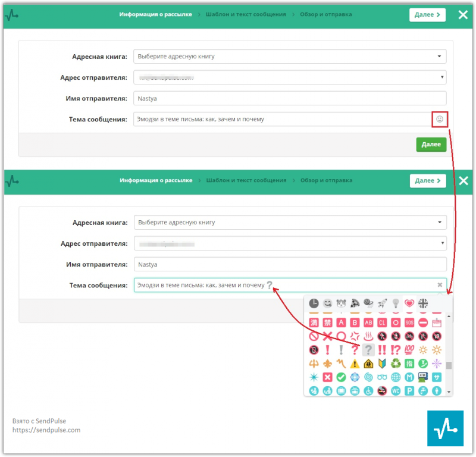Viewport: 476px width, 457px height.
Task: Open the rocket travel emoji category
Action: pos(382,303)
